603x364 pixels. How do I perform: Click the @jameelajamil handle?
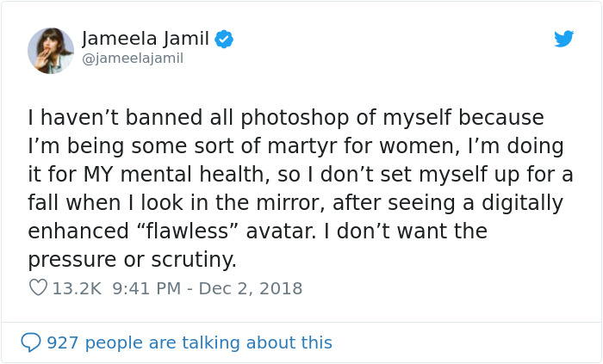tap(133, 59)
